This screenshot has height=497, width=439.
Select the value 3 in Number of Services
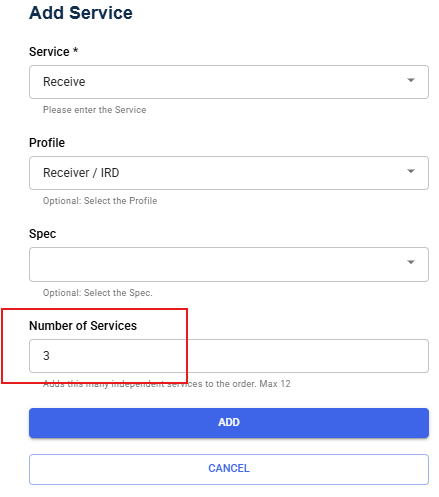click(46, 356)
